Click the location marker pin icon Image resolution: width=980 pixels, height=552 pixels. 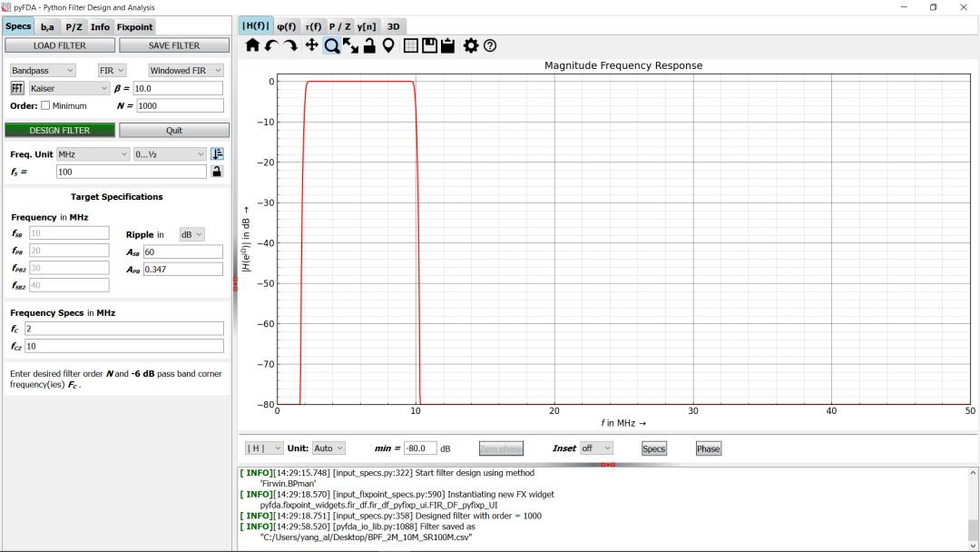[388, 45]
